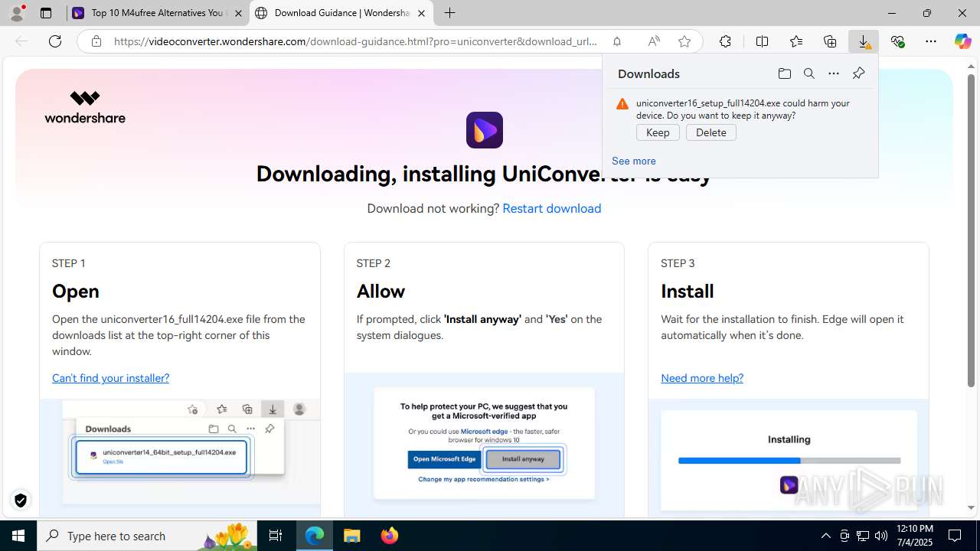The width and height of the screenshot is (980, 551).
Task: Click the privacy shield badge
Action: pyautogui.click(x=21, y=500)
